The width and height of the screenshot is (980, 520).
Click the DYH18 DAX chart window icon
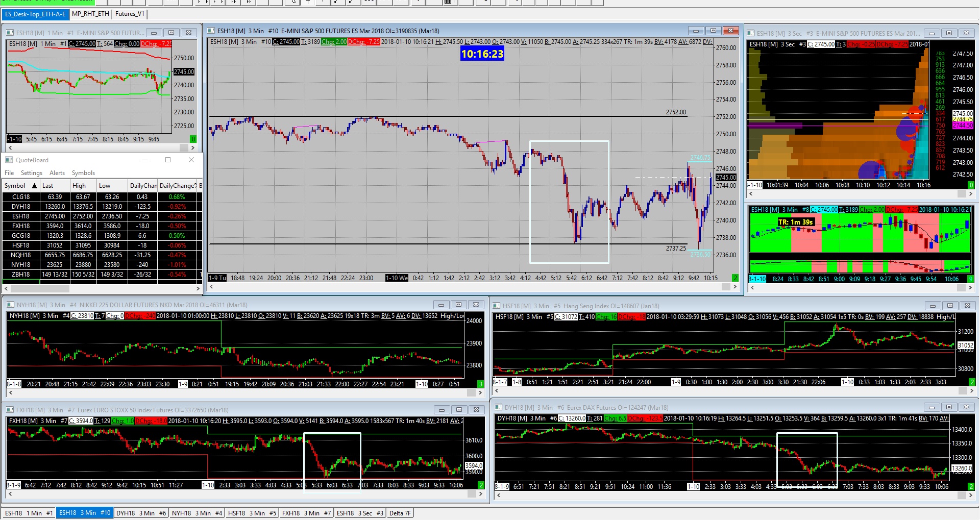(x=498, y=407)
